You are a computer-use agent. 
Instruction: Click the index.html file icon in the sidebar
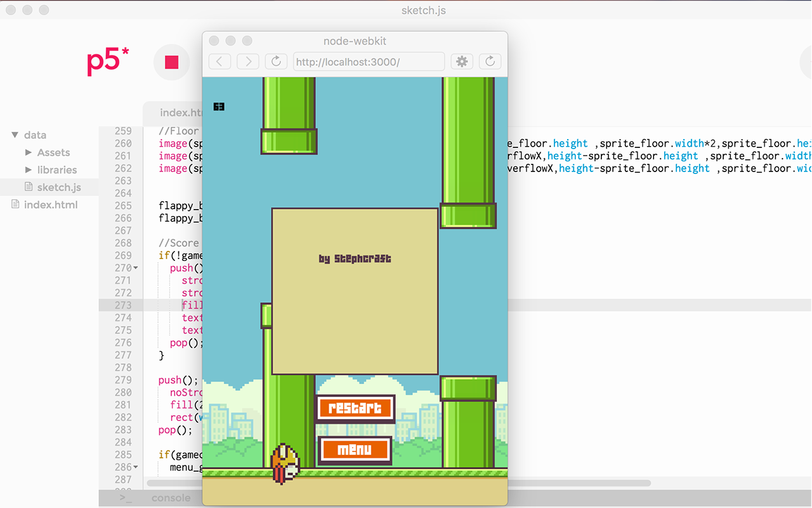[x=15, y=204]
